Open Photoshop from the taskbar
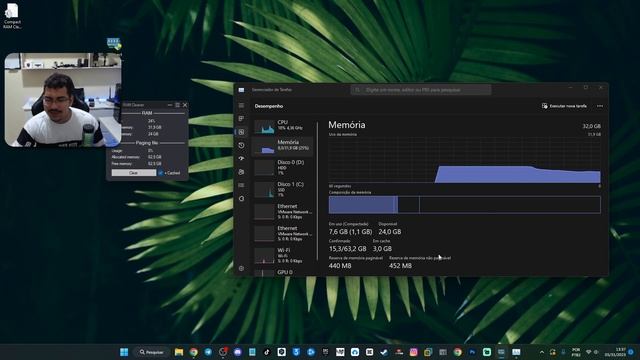 (x=472, y=352)
